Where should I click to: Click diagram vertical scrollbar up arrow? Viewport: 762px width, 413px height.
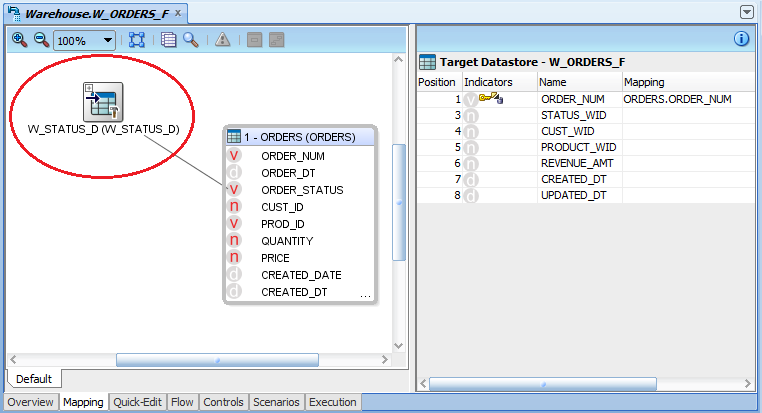[x=398, y=59]
